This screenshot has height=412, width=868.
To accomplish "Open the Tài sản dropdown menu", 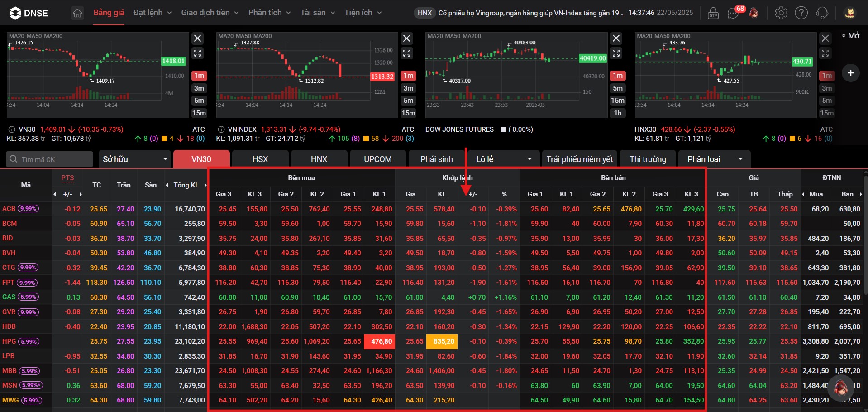I will (x=318, y=13).
